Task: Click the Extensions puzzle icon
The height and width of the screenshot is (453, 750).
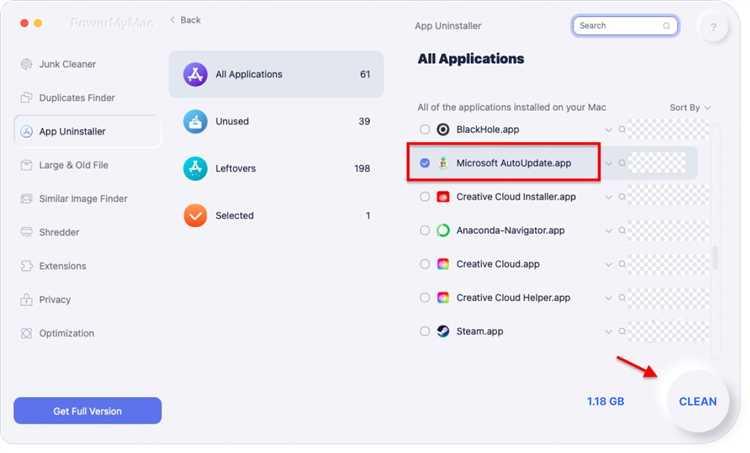Action: [x=27, y=266]
